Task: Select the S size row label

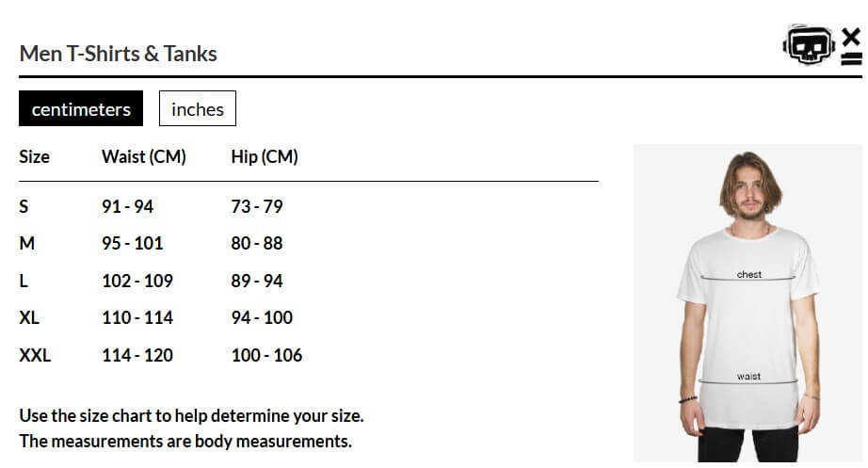Action: tap(24, 206)
